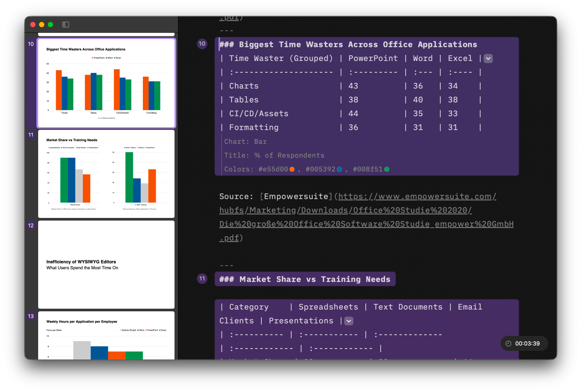The image size is (581, 392).
Task: Click the Market Share vs Training Needs heading
Action: point(305,279)
